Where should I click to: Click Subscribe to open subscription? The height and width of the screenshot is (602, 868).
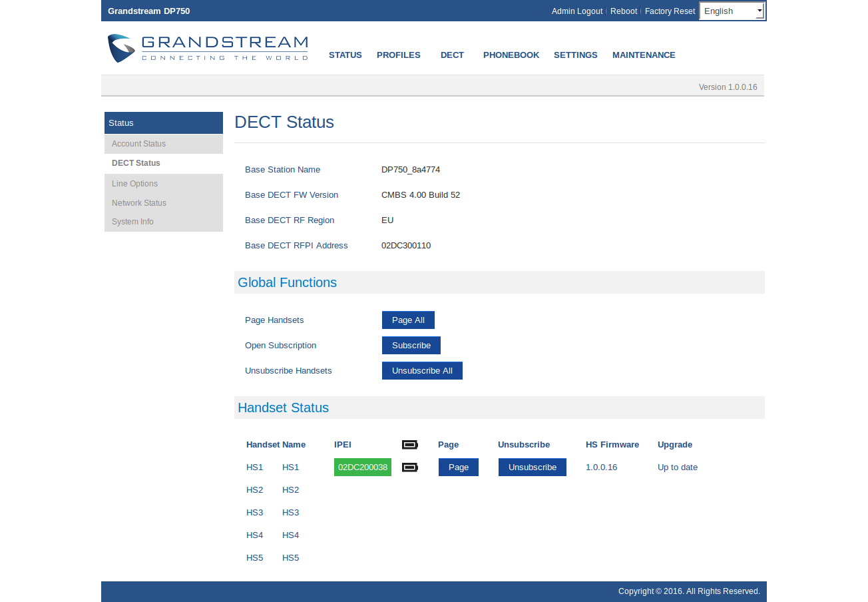point(411,346)
